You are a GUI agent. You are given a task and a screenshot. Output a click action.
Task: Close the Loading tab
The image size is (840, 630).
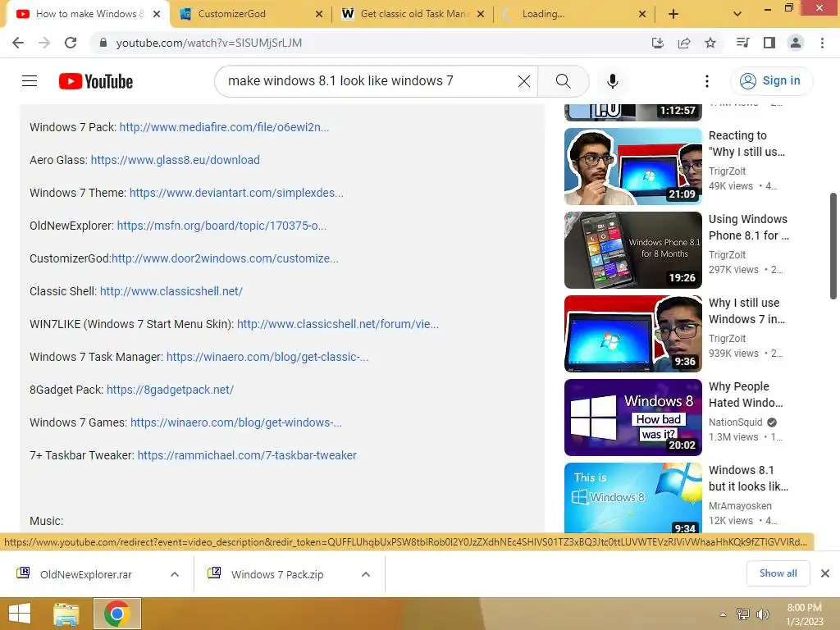click(x=642, y=14)
